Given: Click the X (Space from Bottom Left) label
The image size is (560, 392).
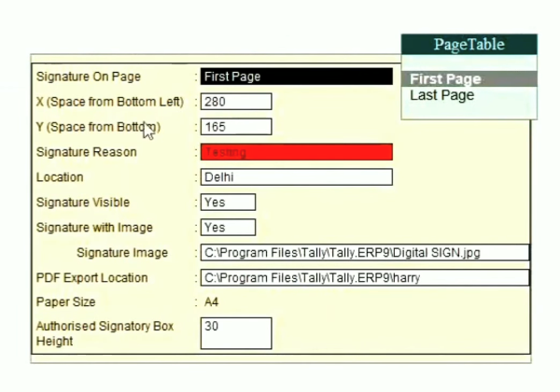Looking at the screenshot, I should (109, 102).
